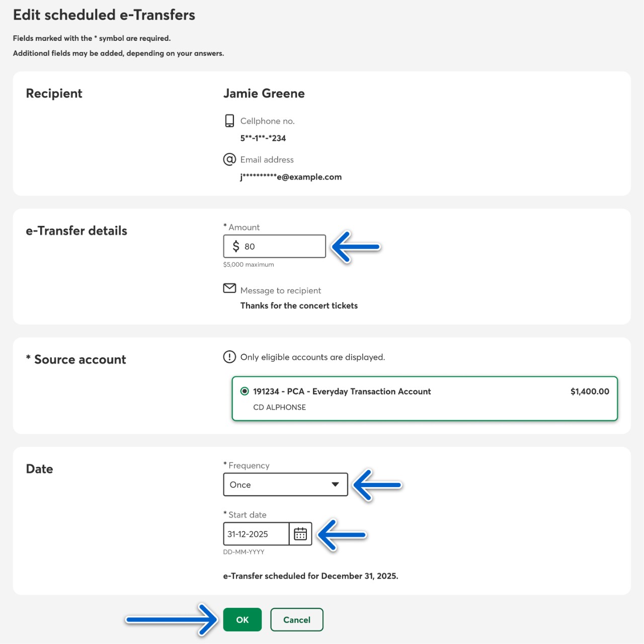
Task: Select the 191234 PCA account radio button
Action: 245,391
